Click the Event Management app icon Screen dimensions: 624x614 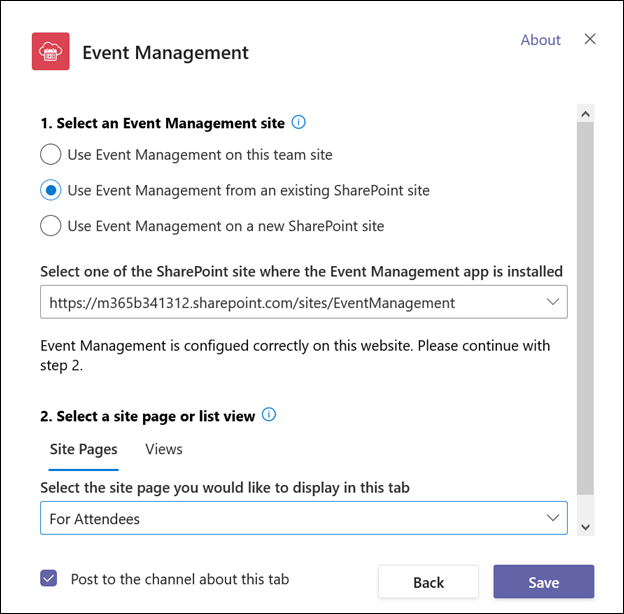[x=51, y=52]
